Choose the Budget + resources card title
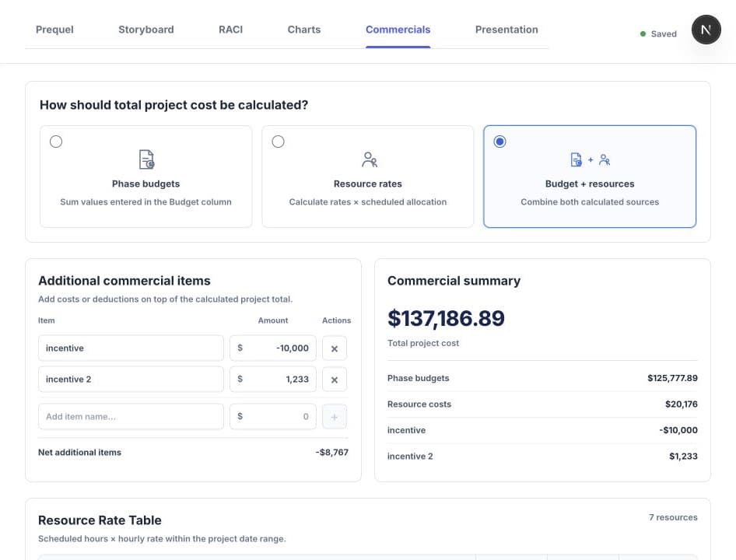Image resolution: width=736 pixels, height=560 pixels. click(x=590, y=184)
